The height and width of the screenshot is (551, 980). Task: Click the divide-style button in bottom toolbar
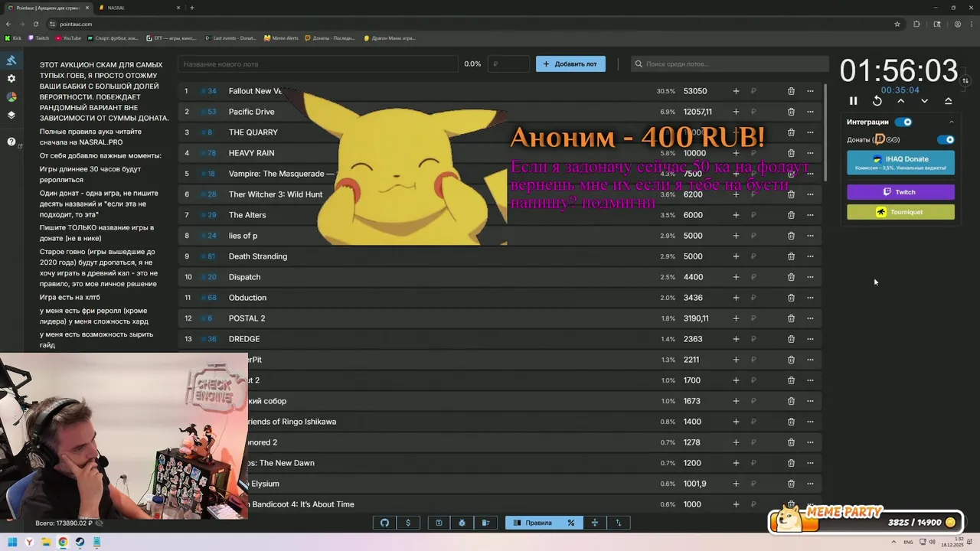(595, 523)
